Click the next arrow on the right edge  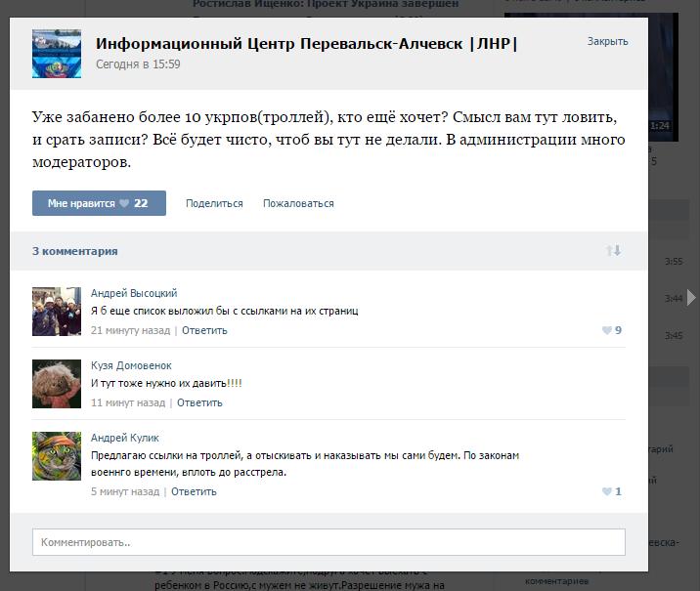(691, 297)
